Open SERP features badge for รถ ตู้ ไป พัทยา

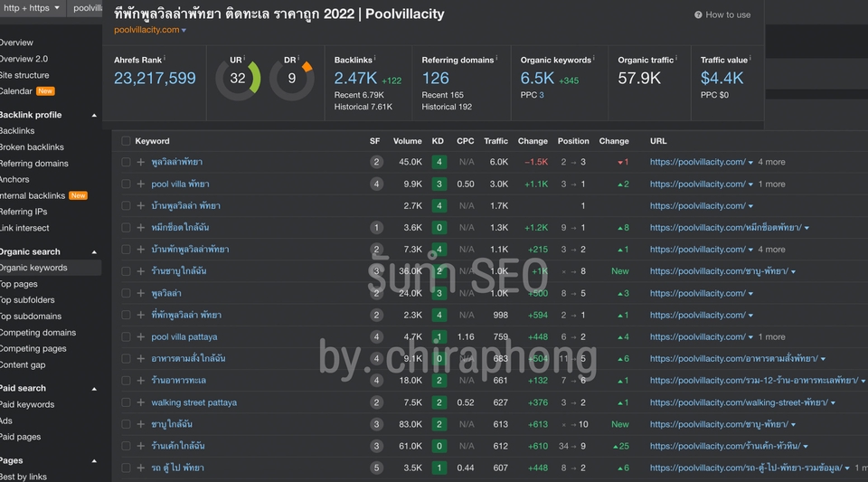pos(376,468)
